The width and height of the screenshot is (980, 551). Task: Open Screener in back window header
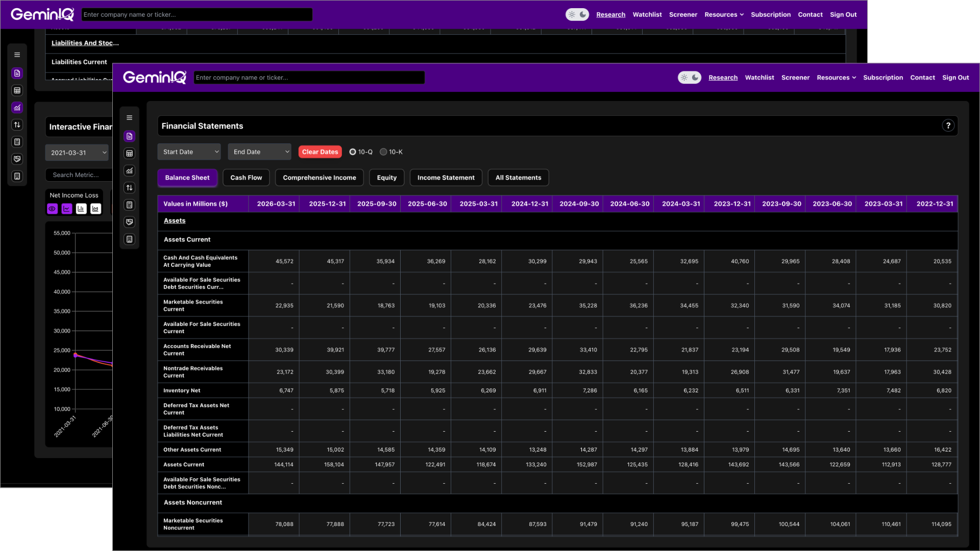683,14
